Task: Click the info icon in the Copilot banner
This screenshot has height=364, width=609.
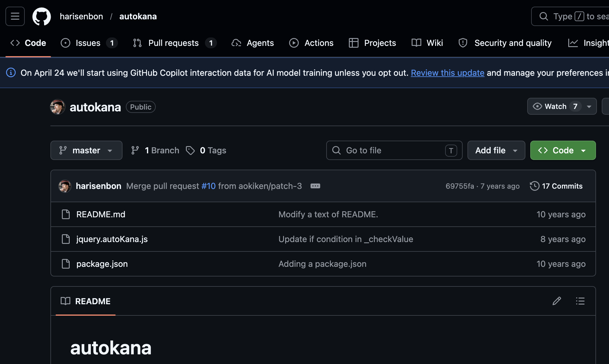Action: click(11, 73)
